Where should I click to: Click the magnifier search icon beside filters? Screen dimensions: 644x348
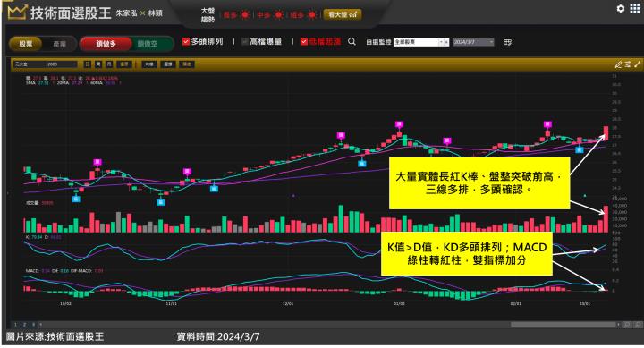[x=352, y=41]
